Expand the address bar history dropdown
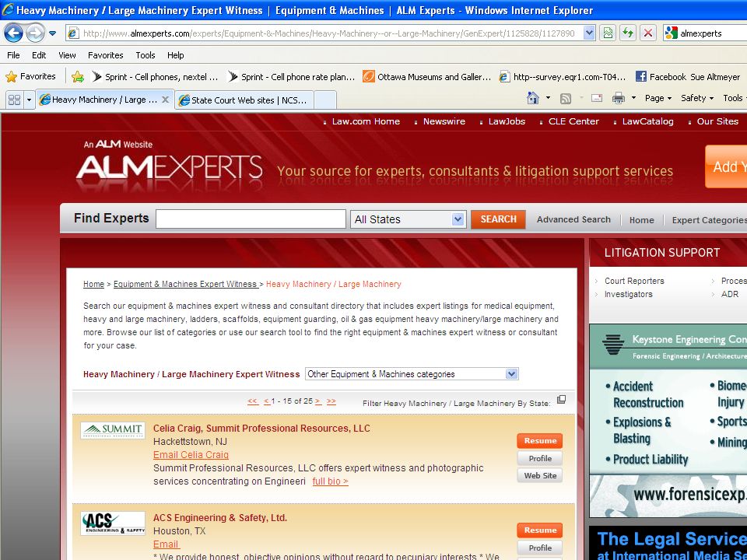The image size is (747, 560). point(589,33)
